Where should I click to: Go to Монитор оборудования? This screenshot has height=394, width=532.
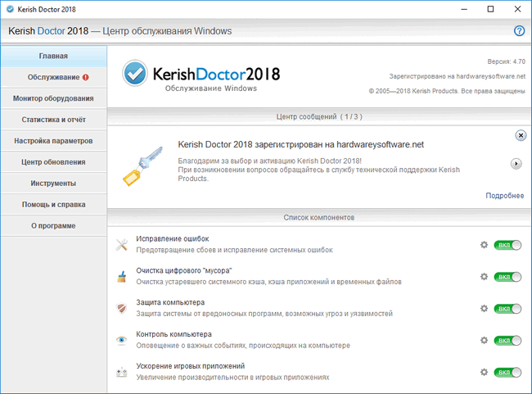[53, 98]
